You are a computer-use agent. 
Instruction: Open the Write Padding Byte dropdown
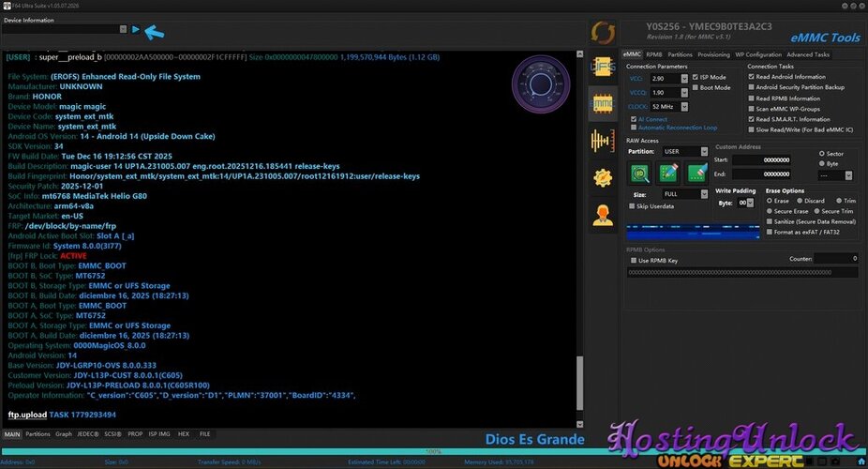click(750, 203)
